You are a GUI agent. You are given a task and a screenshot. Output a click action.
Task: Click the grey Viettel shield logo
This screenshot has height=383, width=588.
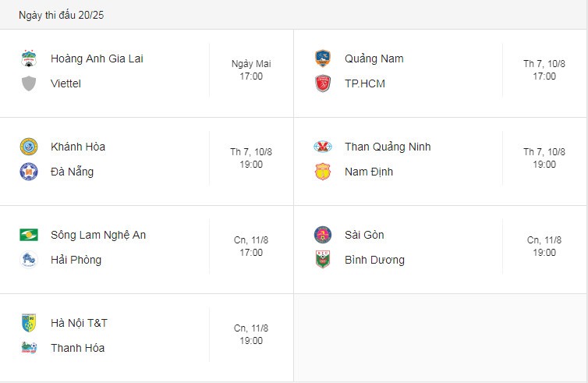pyautogui.click(x=29, y=83)
